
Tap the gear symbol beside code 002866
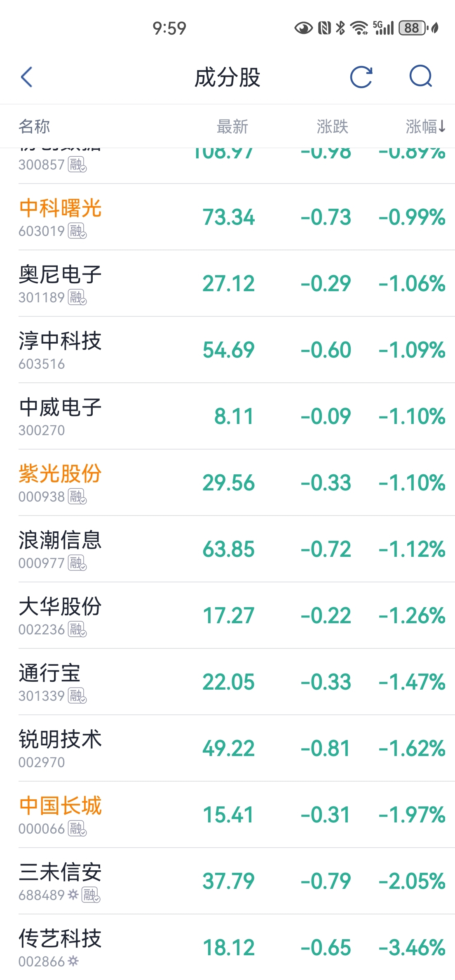(x=73, y=961)
